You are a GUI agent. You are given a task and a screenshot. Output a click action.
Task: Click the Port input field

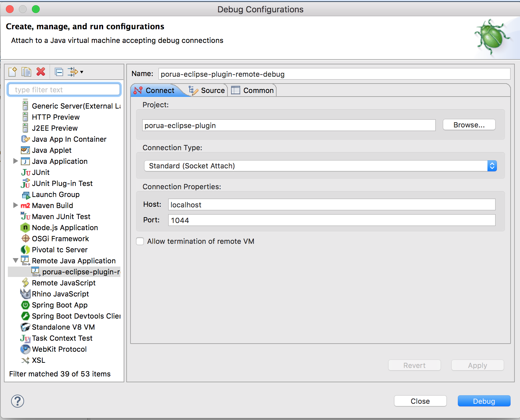tap(332, 220)
